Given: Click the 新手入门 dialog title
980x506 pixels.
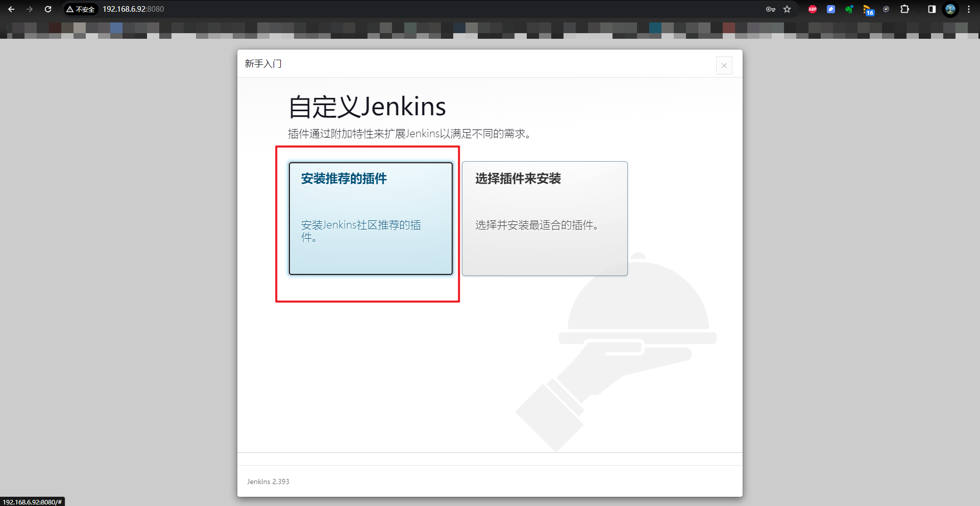Looking at the screenshot, I should coord(263,64).
